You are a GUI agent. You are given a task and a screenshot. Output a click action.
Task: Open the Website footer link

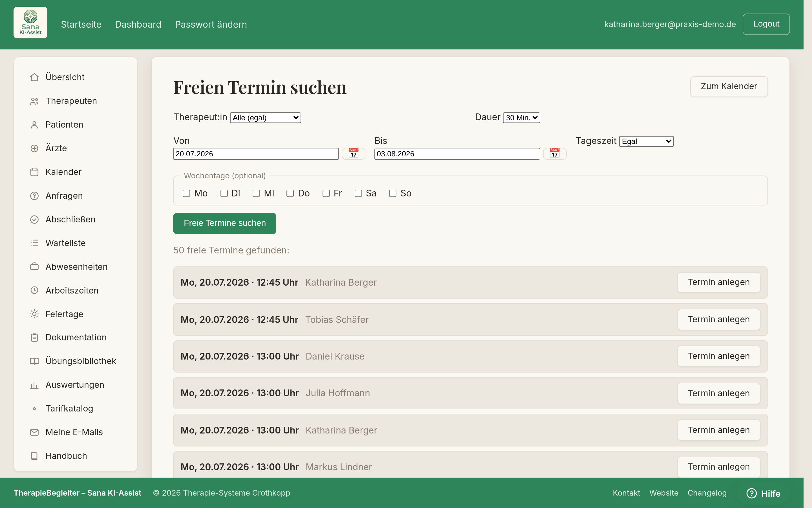click(664, 493)
